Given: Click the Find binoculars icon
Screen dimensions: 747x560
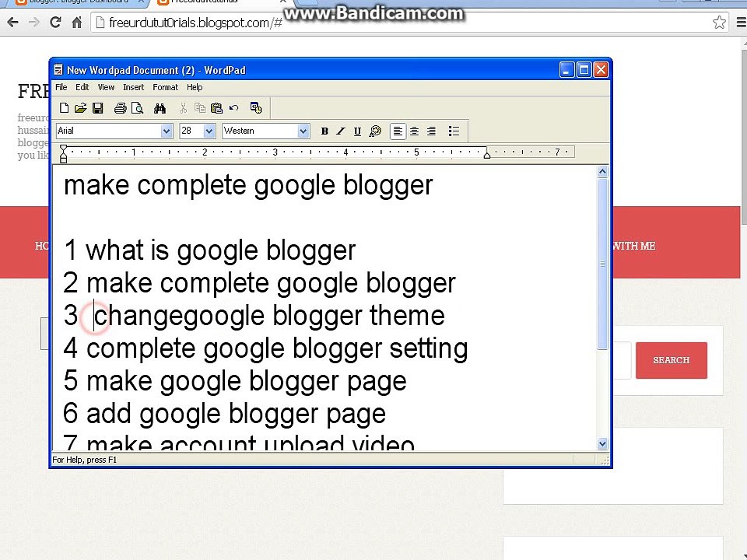Looking at the screenshot, I should click(160, 108).
